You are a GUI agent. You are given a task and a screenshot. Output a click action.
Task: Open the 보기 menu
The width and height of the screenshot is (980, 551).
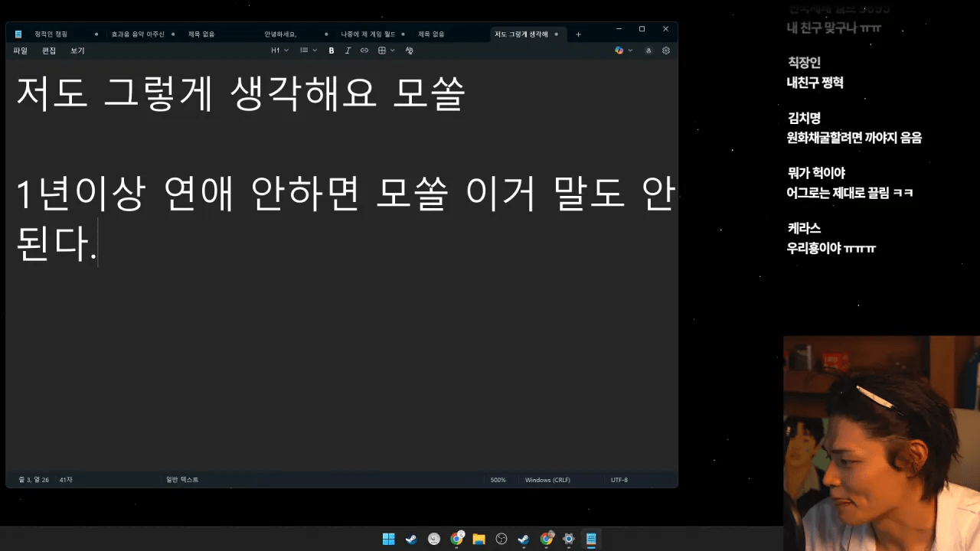coord(77,51)
